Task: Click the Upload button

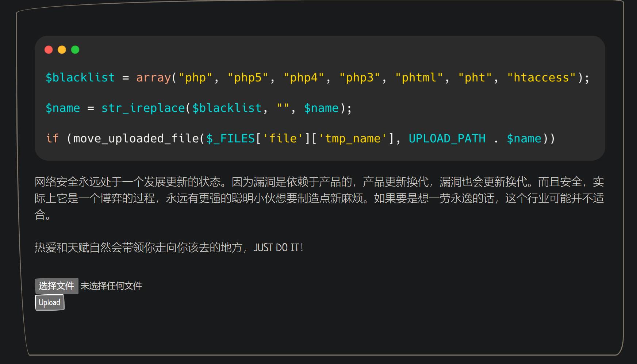Action: (x=50, y=303)
